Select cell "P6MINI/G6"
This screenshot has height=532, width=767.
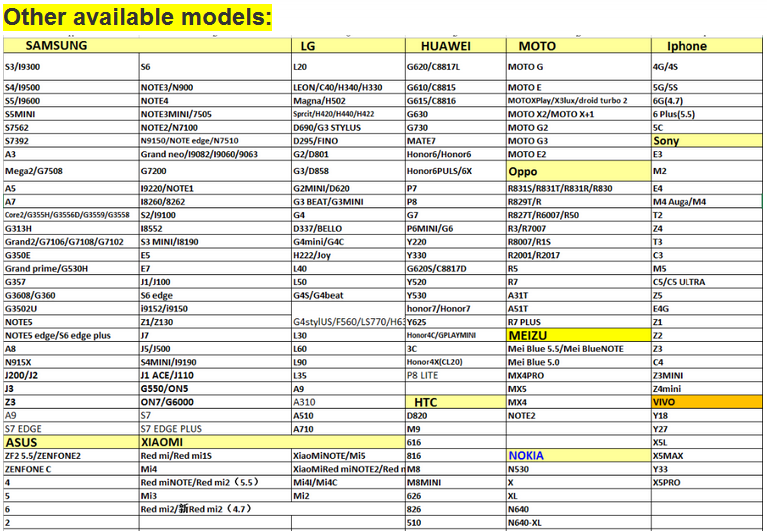click(456, 228)
